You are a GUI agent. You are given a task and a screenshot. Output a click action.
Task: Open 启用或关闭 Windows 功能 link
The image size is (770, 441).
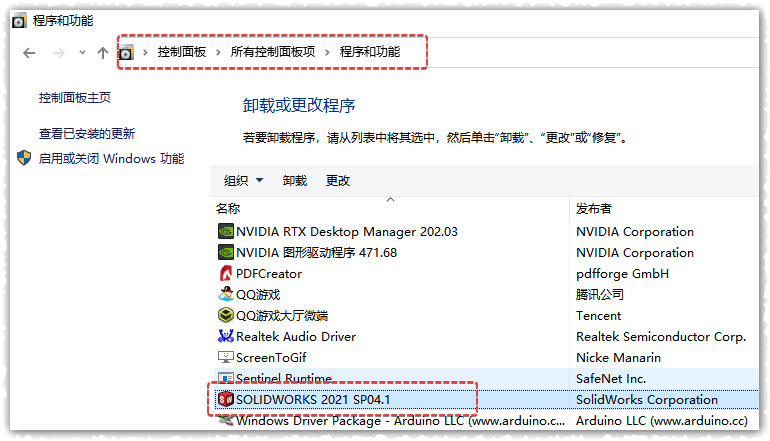click(x=111, y=159)
